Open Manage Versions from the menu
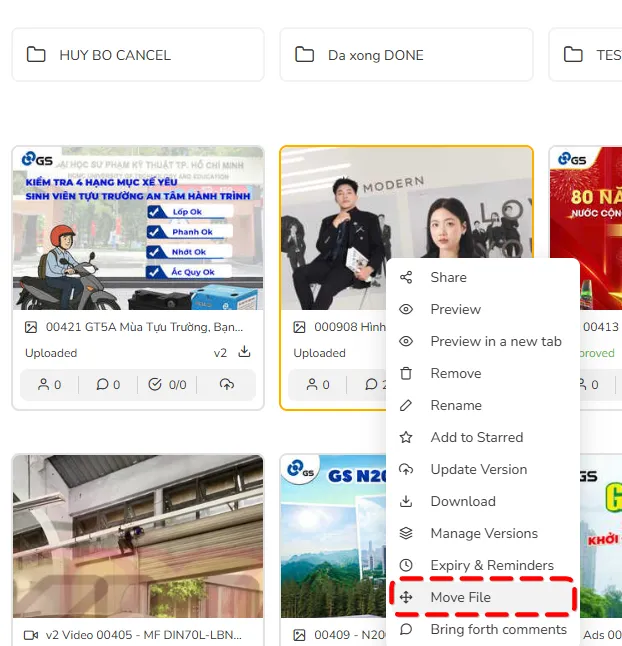Screen dimensions: 622x646 [483, 534]
